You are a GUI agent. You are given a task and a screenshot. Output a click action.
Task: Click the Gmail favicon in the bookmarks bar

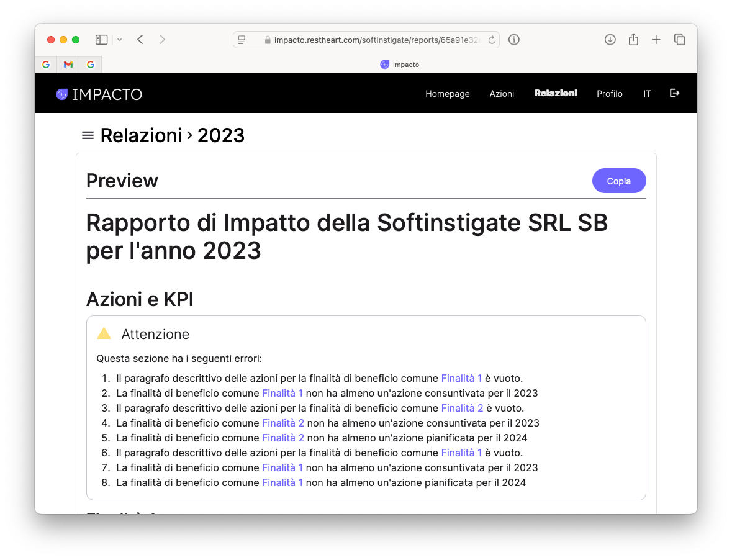(x=68, y=64)
